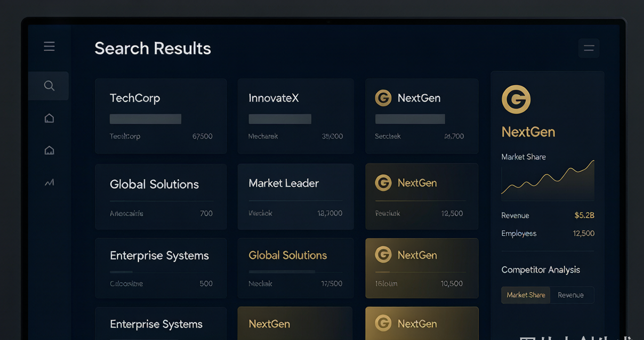Select the magnifier search icon in sidebar
The width and height of the screenshot is (644, 340).
click(49, 86)
